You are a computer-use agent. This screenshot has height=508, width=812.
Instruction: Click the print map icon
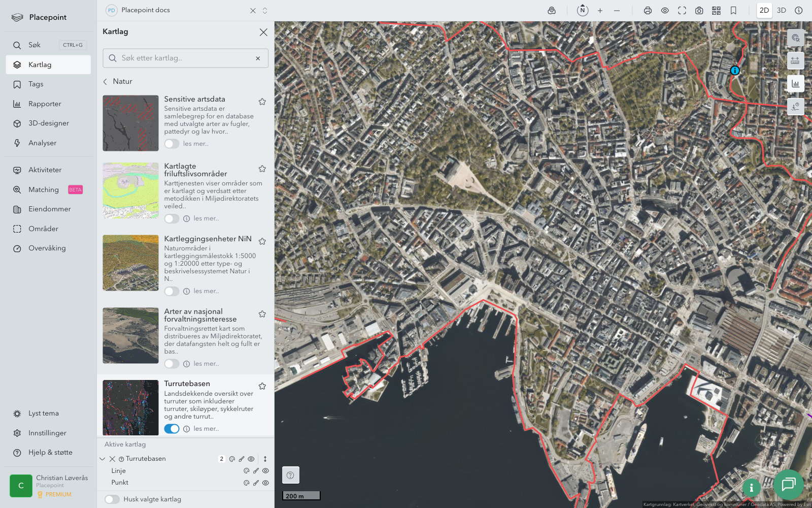pyautogui.click(x=648, y=11)
